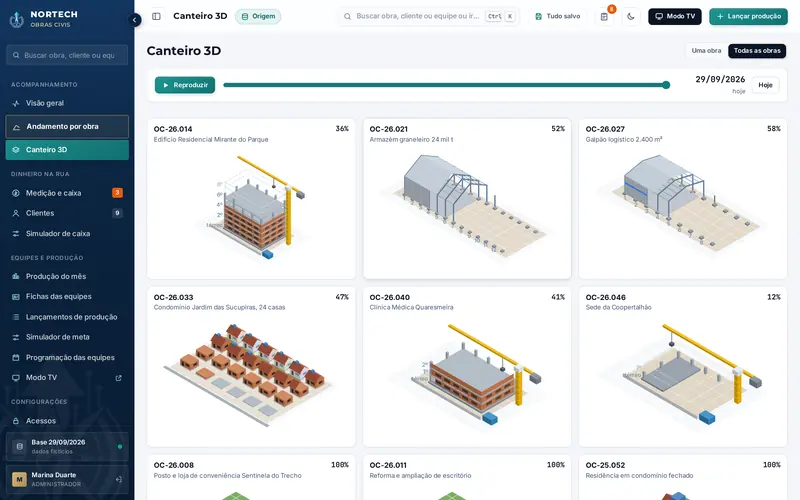The image size is (800, 500).
Task: Click the timeline slider handle
Action: tap(666, 85)
